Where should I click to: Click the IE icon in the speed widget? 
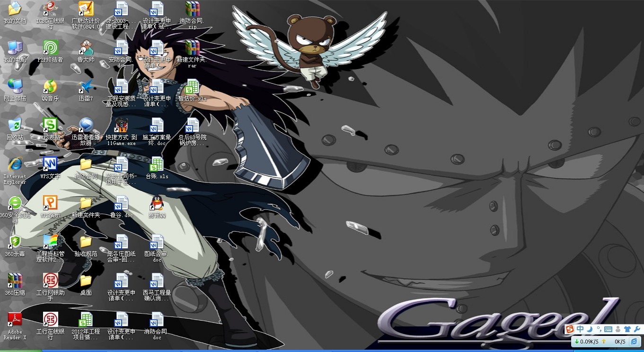tap(634, 342)
